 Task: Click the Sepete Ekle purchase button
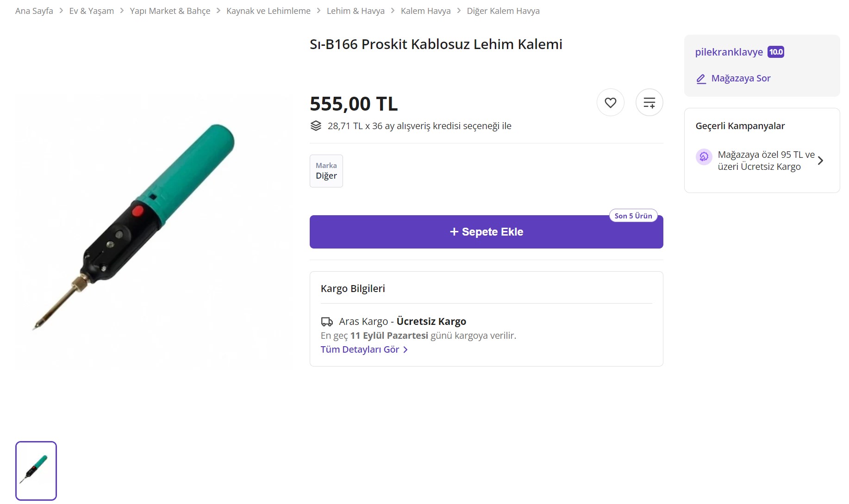coord(486,231)
